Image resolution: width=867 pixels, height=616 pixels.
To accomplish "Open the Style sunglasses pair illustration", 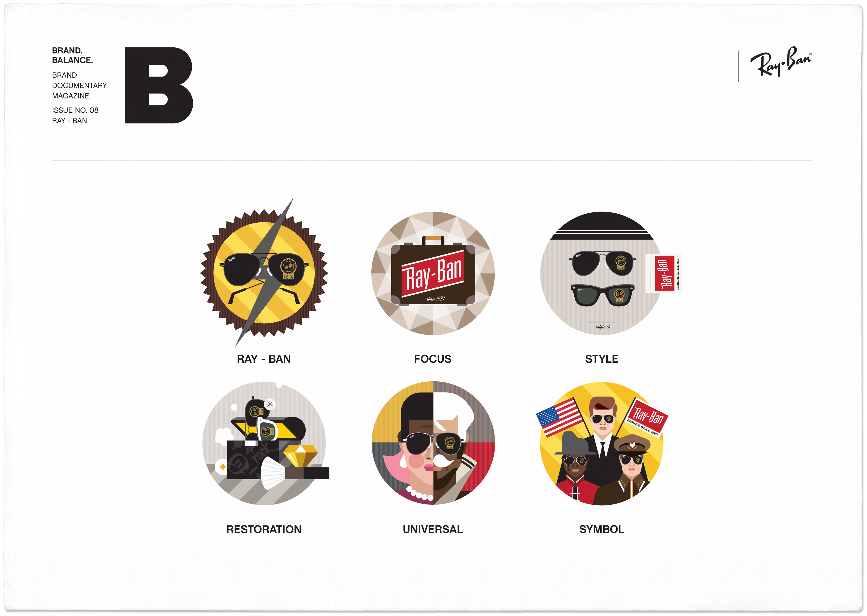I will (601, 273).
